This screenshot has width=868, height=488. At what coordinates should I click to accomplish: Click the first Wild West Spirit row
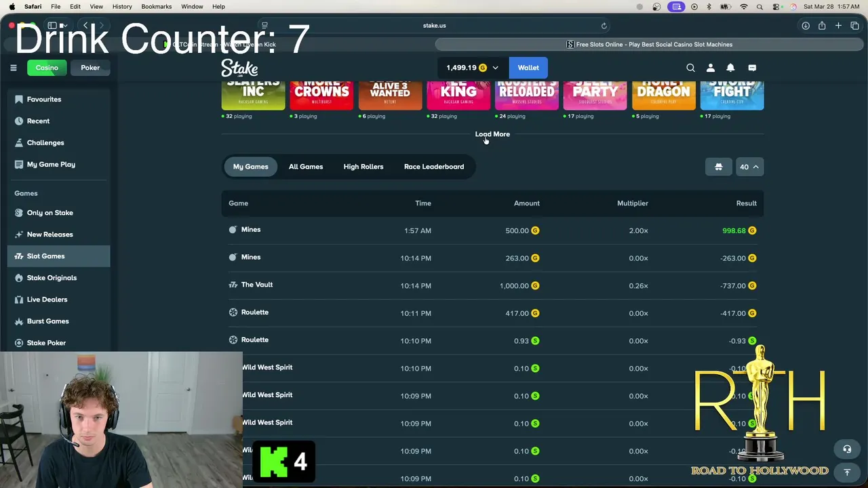(x=492, y=368)
